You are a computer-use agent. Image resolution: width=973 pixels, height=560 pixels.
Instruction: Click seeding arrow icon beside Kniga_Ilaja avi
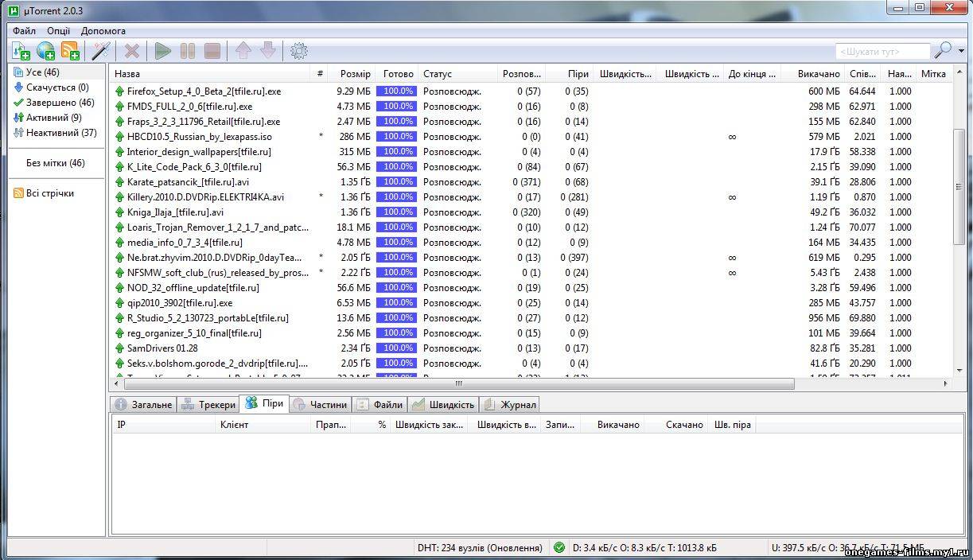120,212
